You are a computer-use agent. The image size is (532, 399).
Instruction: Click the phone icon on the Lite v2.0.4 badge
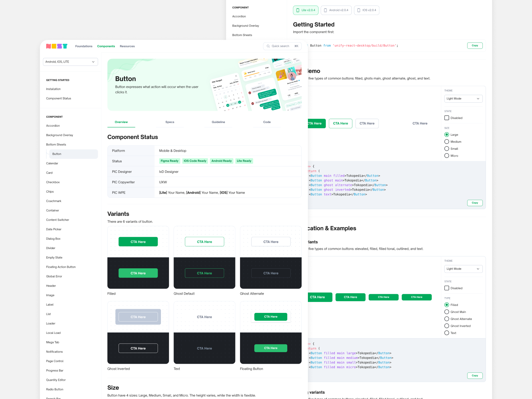click(298, 10)
